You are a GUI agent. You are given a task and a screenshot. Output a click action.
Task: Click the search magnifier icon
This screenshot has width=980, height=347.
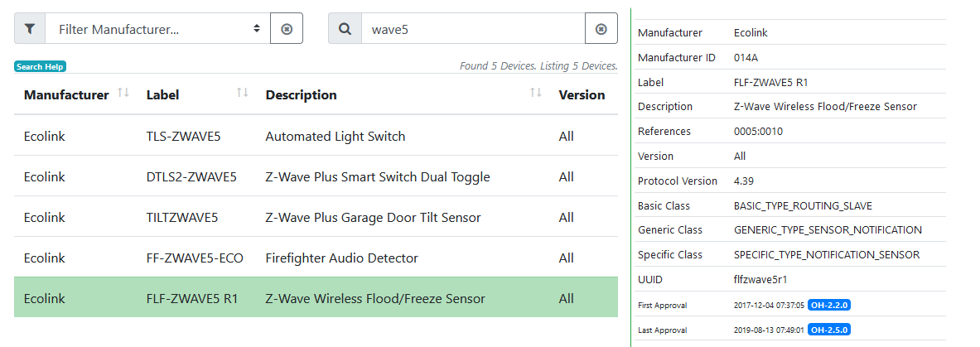(345, 29)
